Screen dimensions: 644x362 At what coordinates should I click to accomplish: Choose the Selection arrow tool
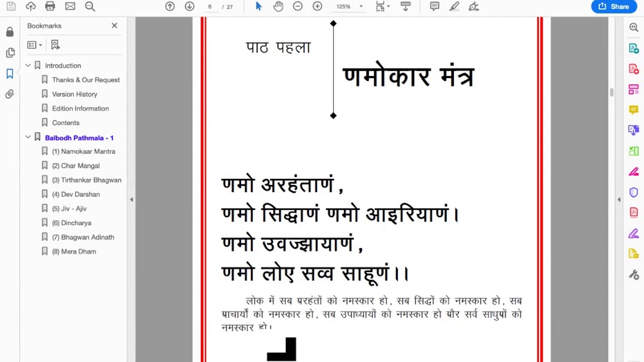pyautogui.click(x=259, y=7)
